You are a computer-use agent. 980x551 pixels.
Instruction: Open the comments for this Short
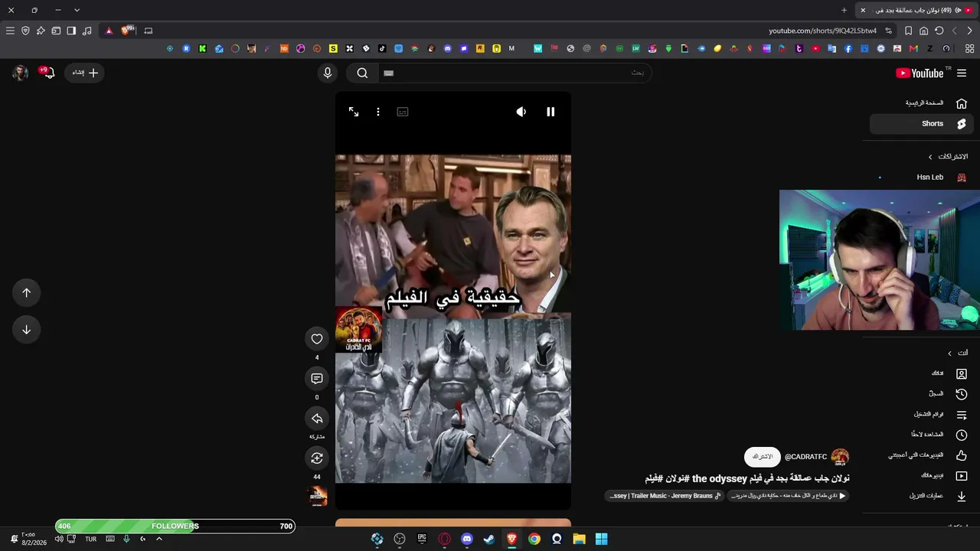pos(317,379)
